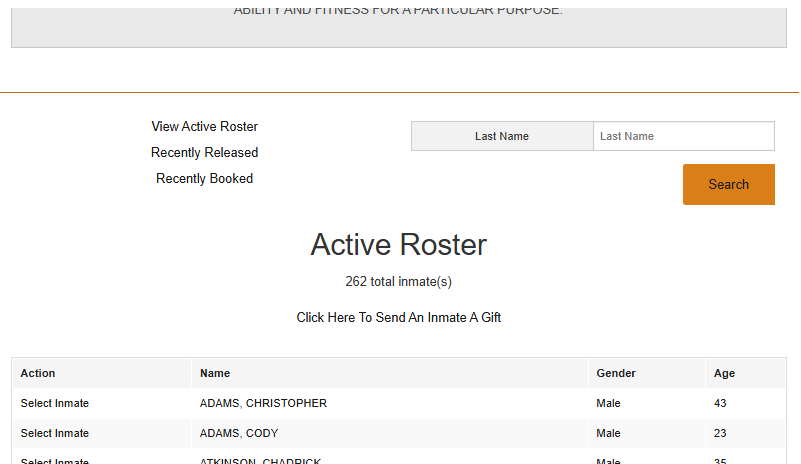The width and height of the screenshot is (801, 464).
Task: Click the Gender column header
Action: tap(616, 373)
